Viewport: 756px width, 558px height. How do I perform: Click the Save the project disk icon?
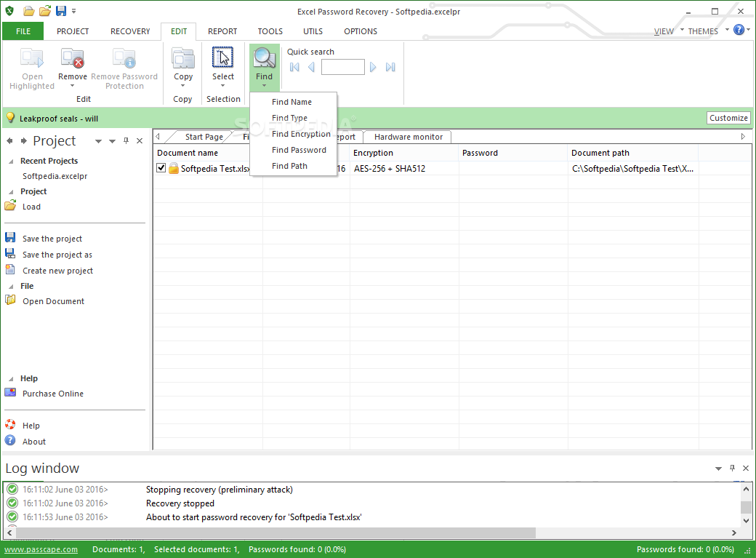(10, 237)
